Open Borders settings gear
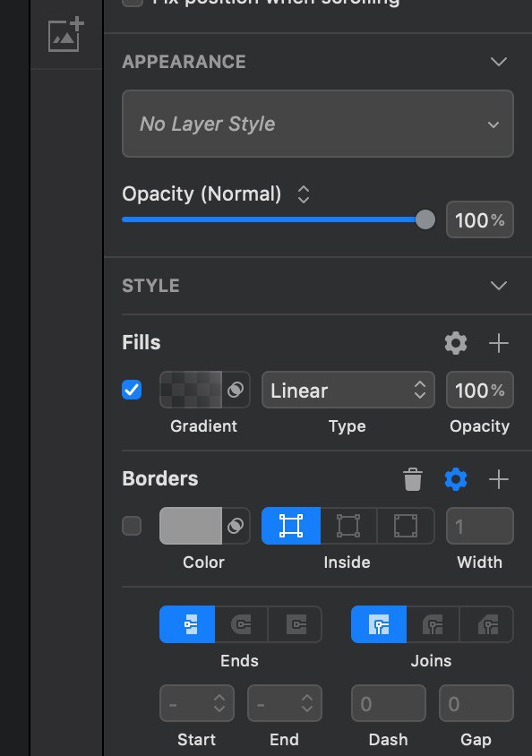The height and width of the screenshot is (756, 532). coord(455,479)
